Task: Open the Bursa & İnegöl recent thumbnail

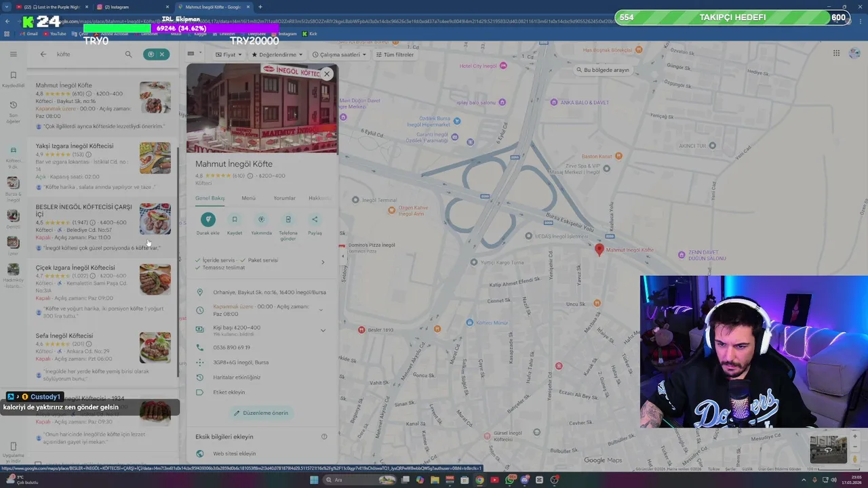Action: pyautogui.click(x=13, y=183)
